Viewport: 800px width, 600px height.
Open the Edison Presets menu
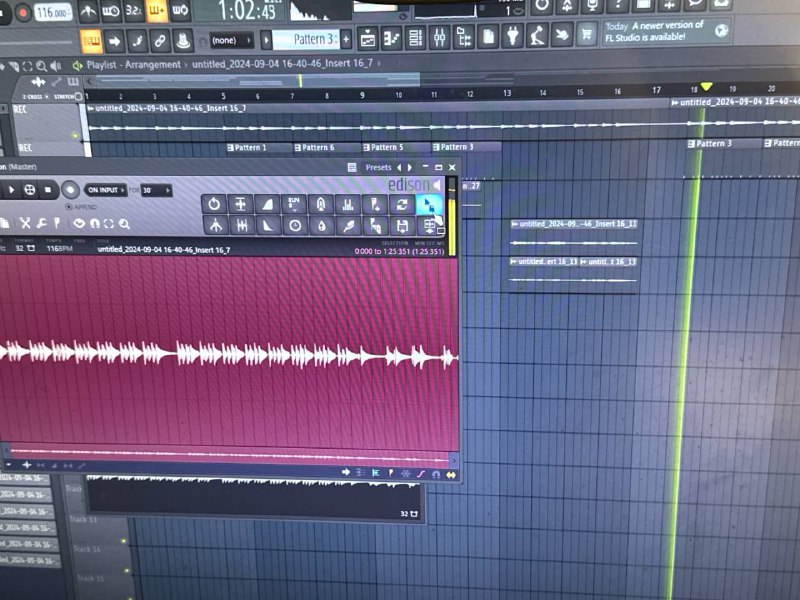point(378,168)
